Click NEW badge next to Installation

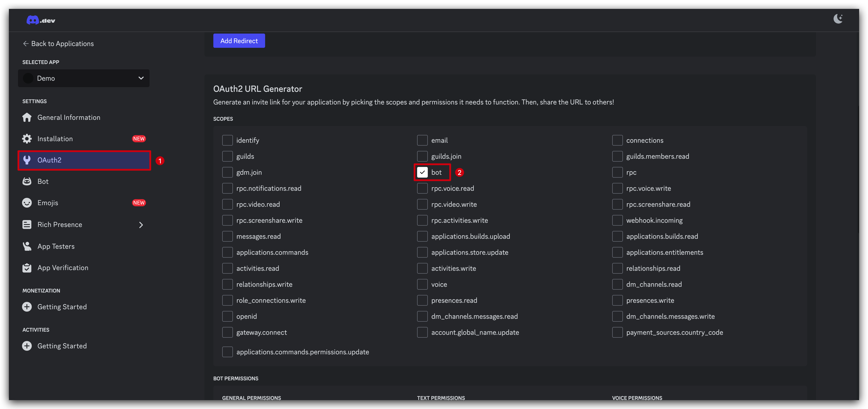139,138
